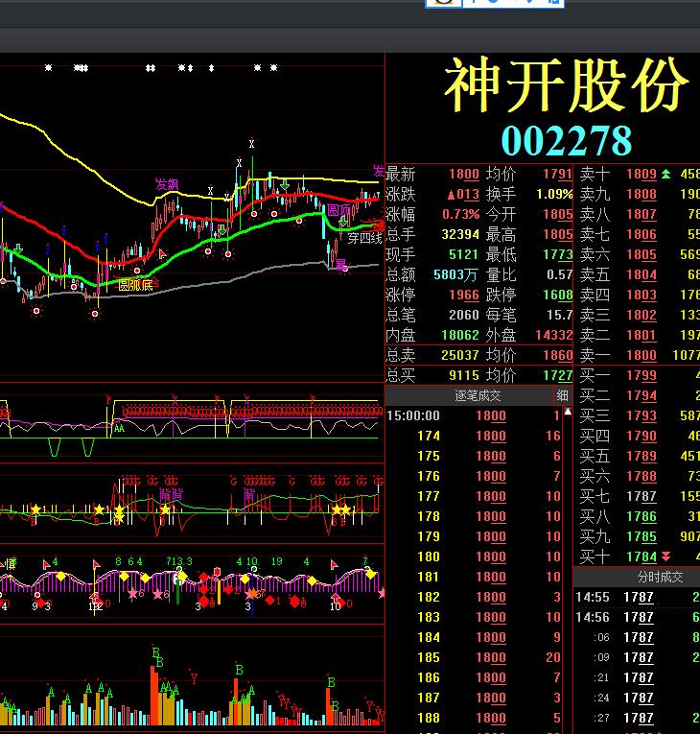Click the 外盘 value 14332

pyautogui.click(x=554, y=335)
